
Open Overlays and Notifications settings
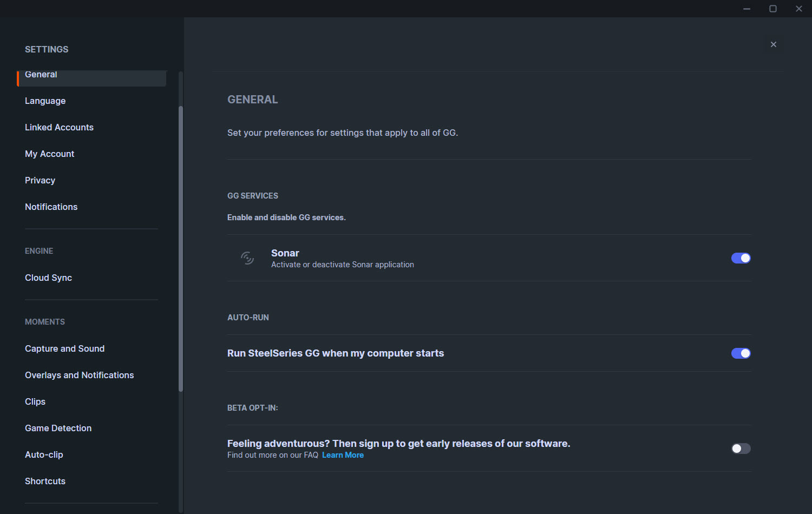pyautogui.click(x=79, y=375)
